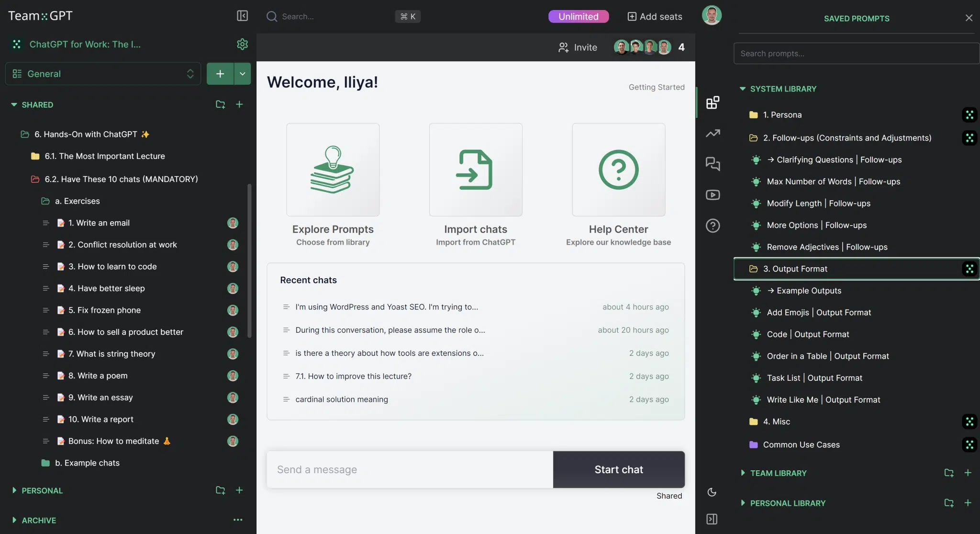Open the analytics trend icon
This screenshot has width=980, height=534.
(x=713, y=134)
